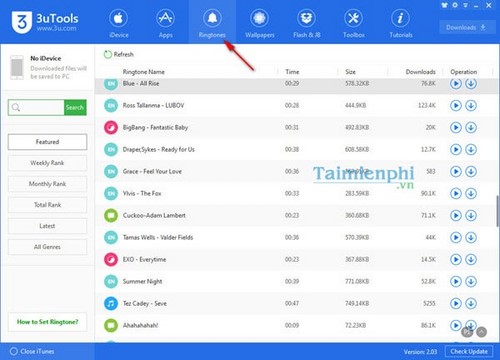Download Cuckoo-Adam Lambert ringtone
This screenshot has height=360, width=500.
471,216
